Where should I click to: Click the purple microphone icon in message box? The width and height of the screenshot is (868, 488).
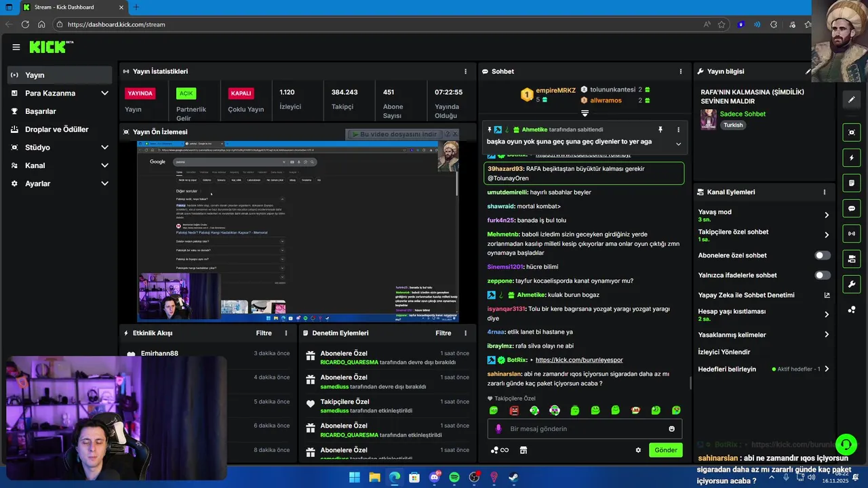tap(498, 429)
